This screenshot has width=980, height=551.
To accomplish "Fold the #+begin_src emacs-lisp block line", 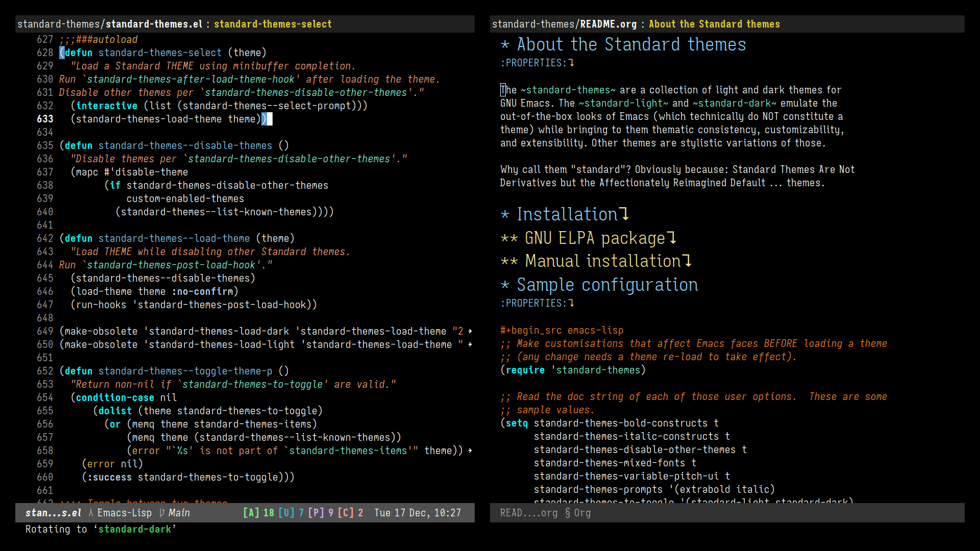I will (x=561, y=330).
